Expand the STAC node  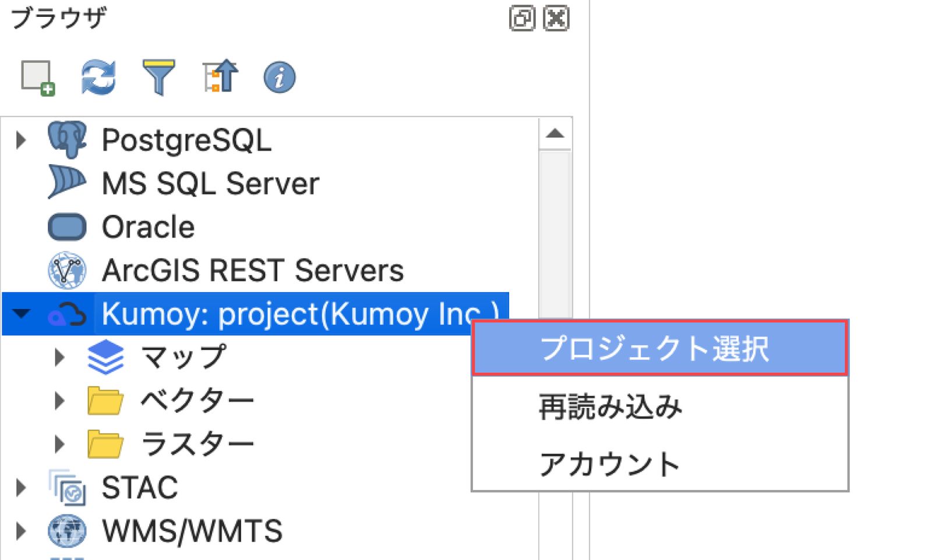point(22,487)
